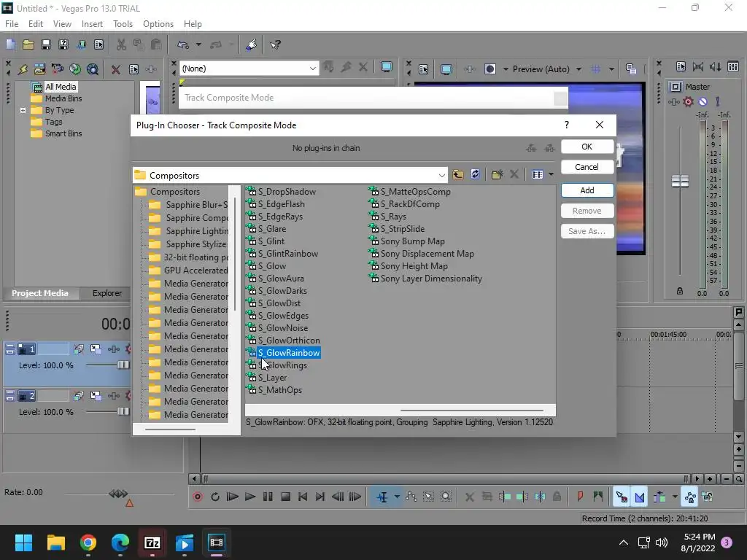Click the What's This help cursor icon
This screenshot has width=747, height=560.
click(x=275, y=44)
